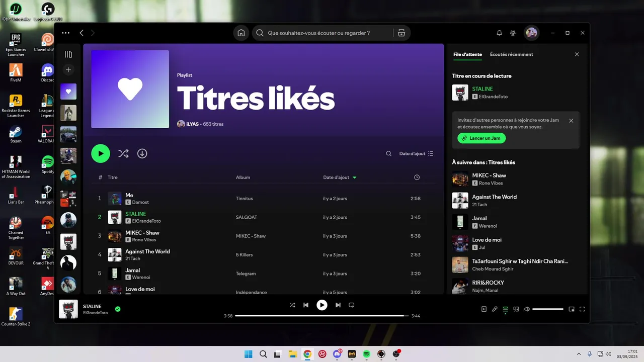Image resolution: width=644 pixels, height=362 pixels.
Task: Open the Windows Start button
Action: point(249,354)
